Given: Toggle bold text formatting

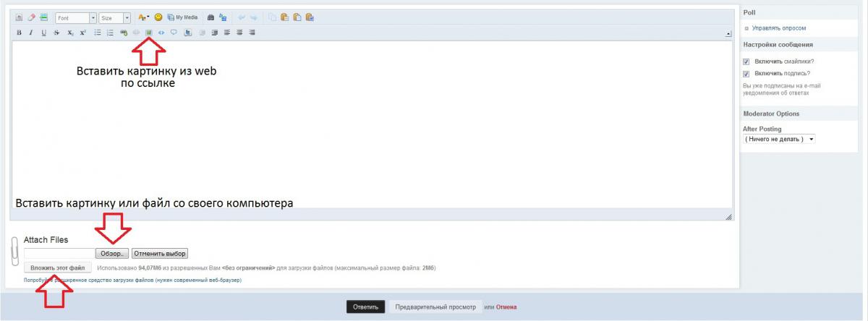Looking at the screenshot, I should click(x=20, y=33).
